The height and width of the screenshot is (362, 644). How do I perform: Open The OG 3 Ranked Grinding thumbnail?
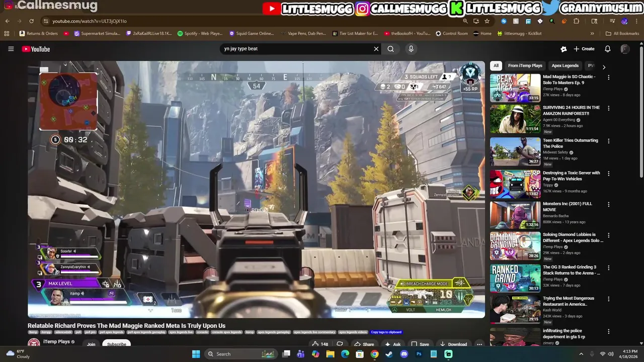click(x=515, y=278)
